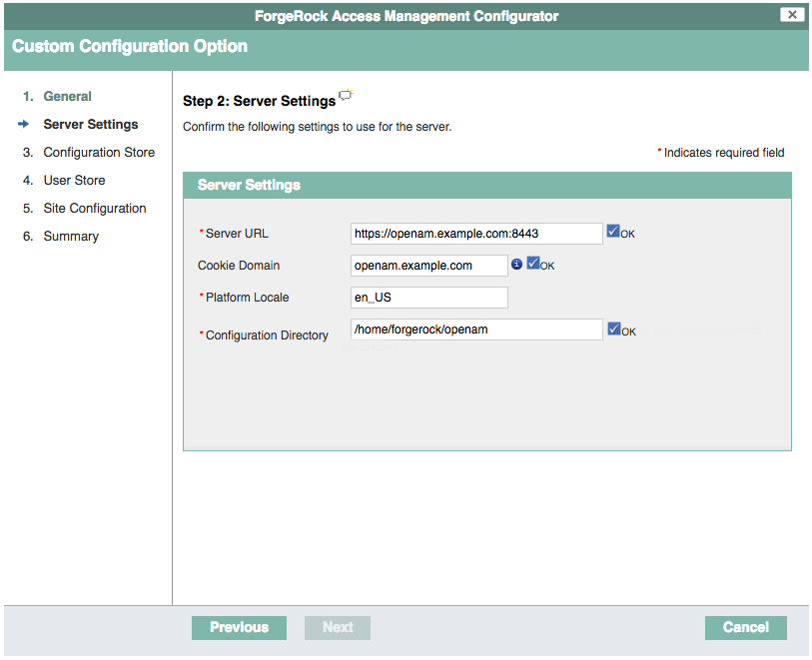
Task: Click the Server URL label
Action: 237,234
